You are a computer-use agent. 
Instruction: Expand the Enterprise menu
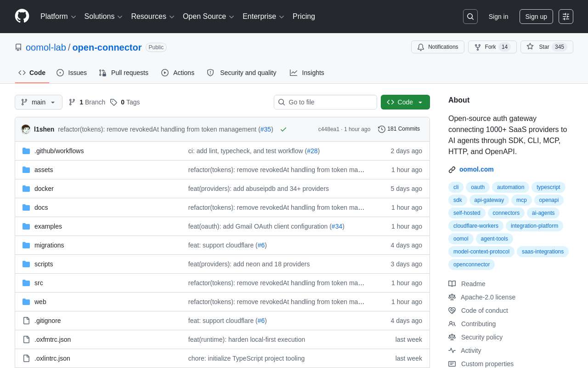click(264, 17)
